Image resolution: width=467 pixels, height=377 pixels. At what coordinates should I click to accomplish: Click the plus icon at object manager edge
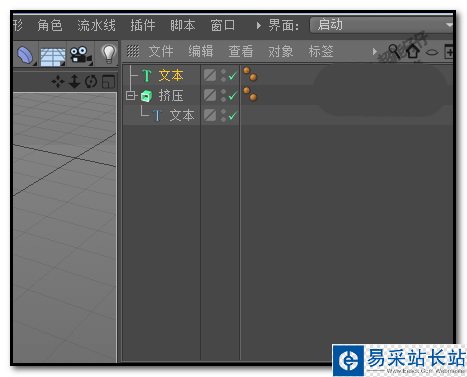click(x=449, y=52)
